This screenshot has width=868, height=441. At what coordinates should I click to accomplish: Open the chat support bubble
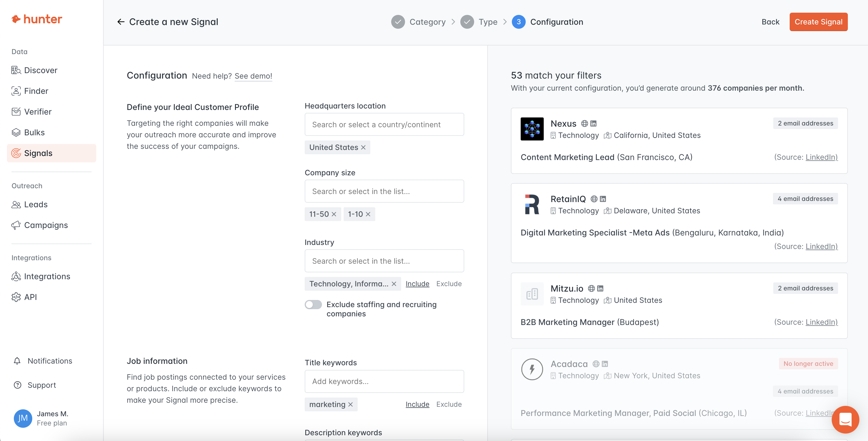point(845,420)
